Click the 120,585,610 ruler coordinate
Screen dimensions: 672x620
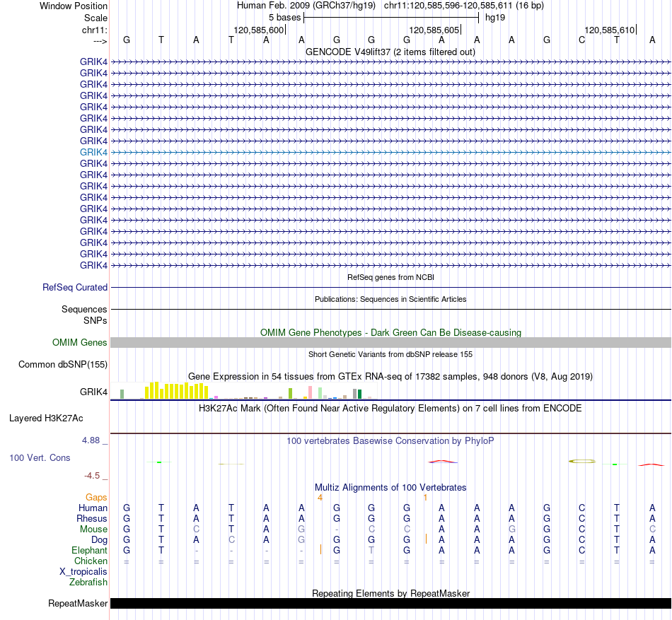(x=610, y=30)
